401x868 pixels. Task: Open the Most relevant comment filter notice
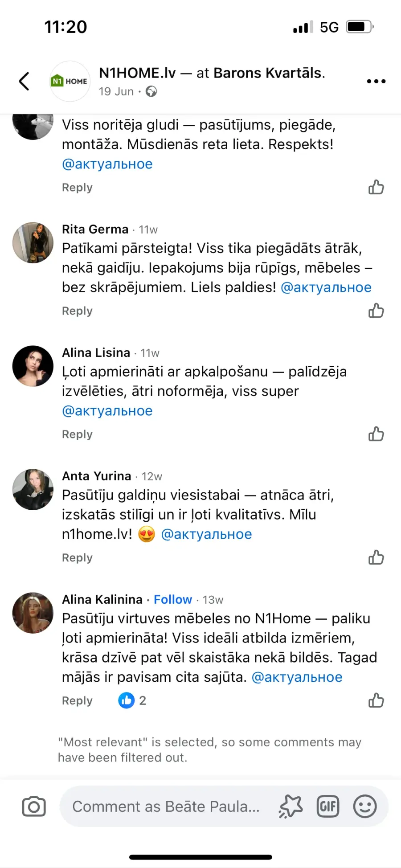tap(209, 749)
